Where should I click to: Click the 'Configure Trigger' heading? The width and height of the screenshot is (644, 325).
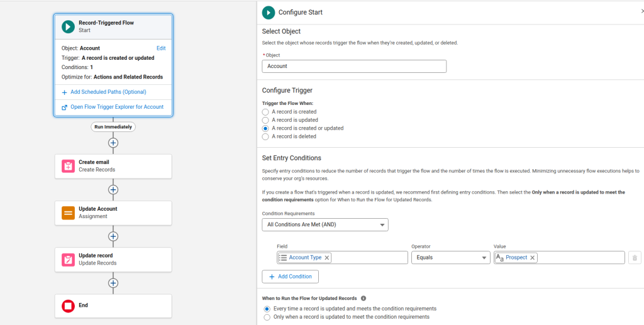[x=287, y=91]
